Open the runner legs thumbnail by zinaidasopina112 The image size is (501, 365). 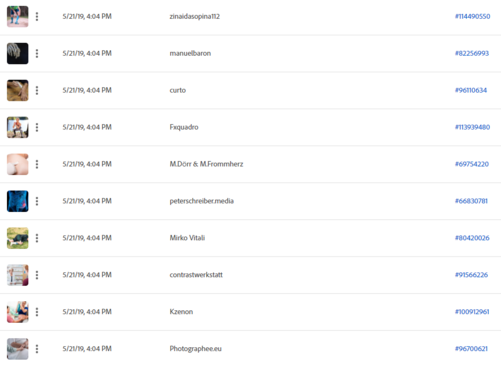click(x=18, y=16)
